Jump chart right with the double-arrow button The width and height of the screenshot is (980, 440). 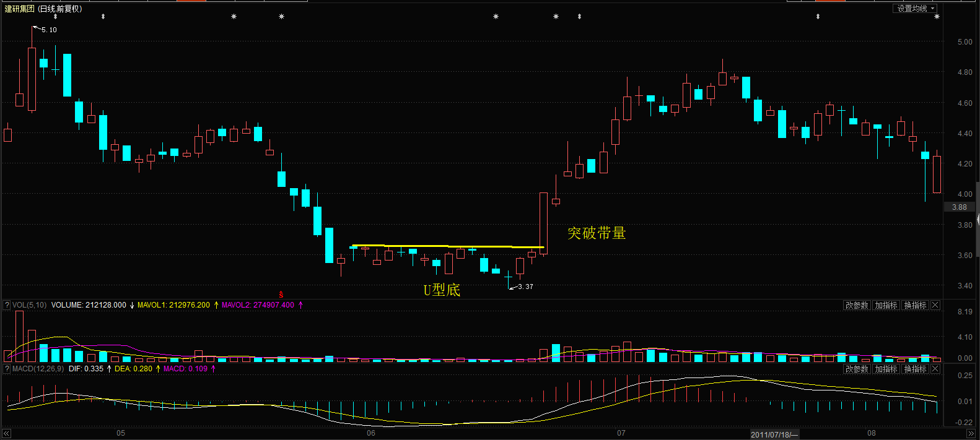tap(971, 434)
